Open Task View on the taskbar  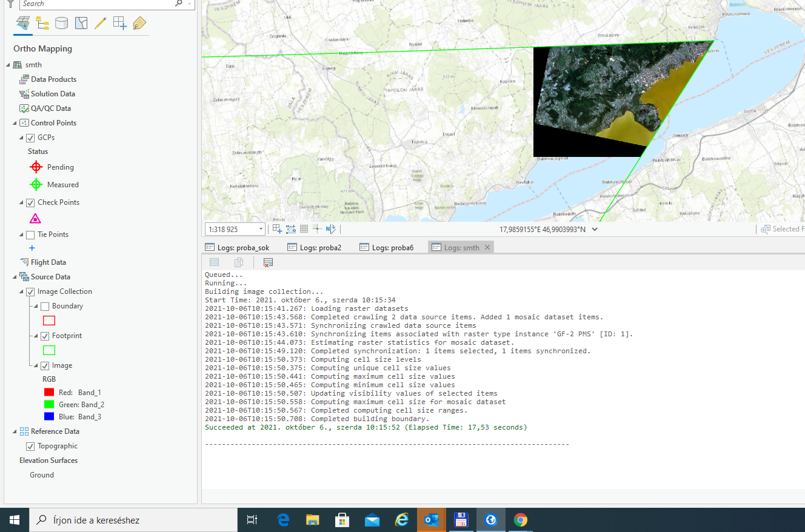tap(252, 520)
